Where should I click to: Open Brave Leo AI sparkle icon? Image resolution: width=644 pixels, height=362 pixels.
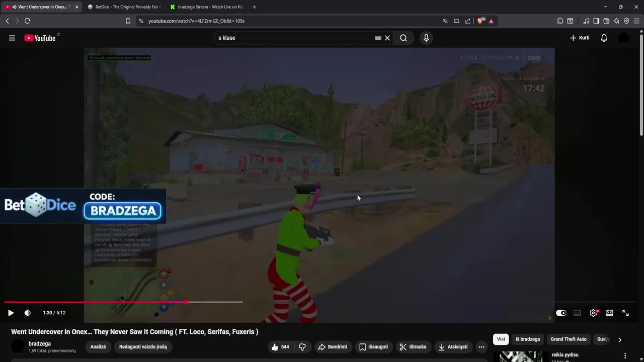tap(616, 21)
